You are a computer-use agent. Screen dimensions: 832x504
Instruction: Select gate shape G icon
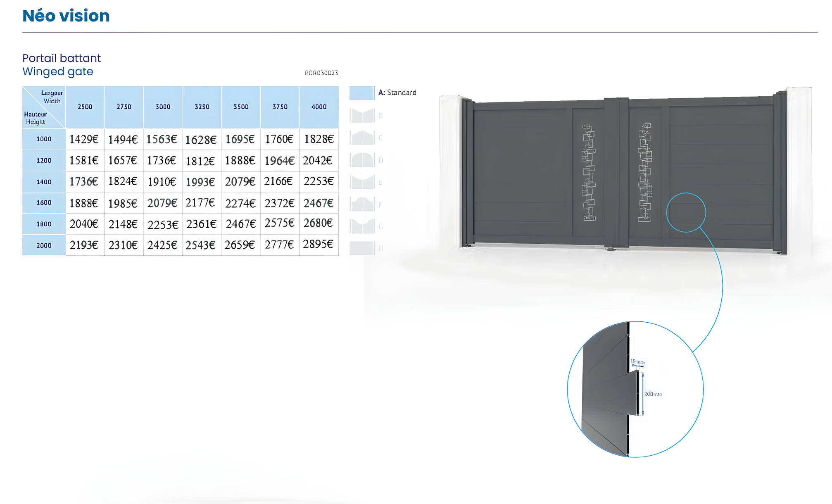tap(362, 226)
